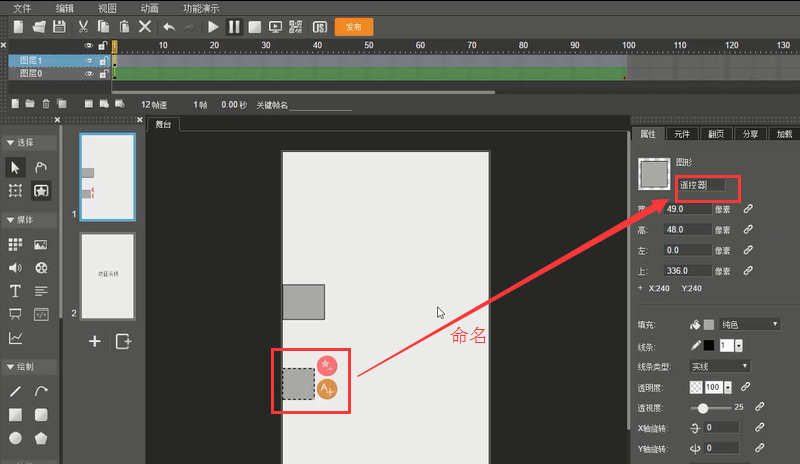Delete selection with X toolbar icon
The width and height of the screenshot is (800, 464).
pos(145,27)
